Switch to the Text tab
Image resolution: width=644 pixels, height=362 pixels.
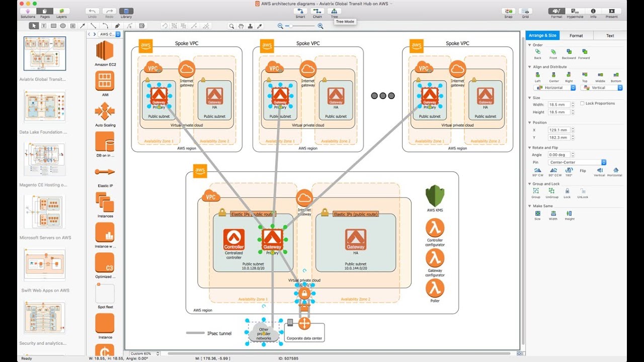(610, 36)
